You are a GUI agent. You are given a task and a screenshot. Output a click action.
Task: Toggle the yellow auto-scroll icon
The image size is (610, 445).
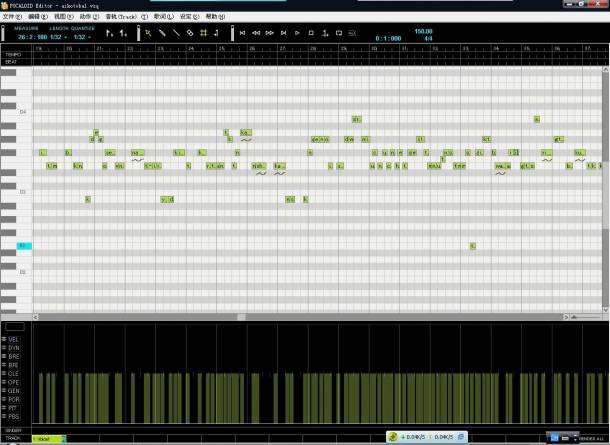pos(325,33)
